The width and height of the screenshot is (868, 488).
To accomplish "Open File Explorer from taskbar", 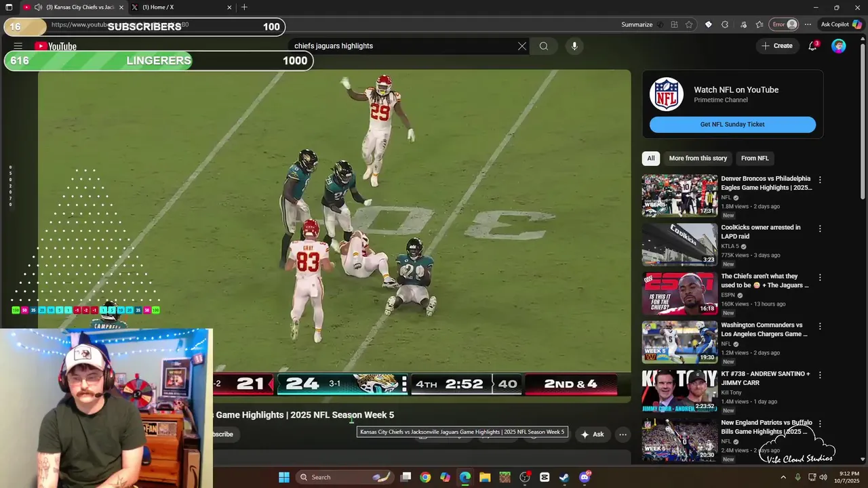I will point(485,477).
